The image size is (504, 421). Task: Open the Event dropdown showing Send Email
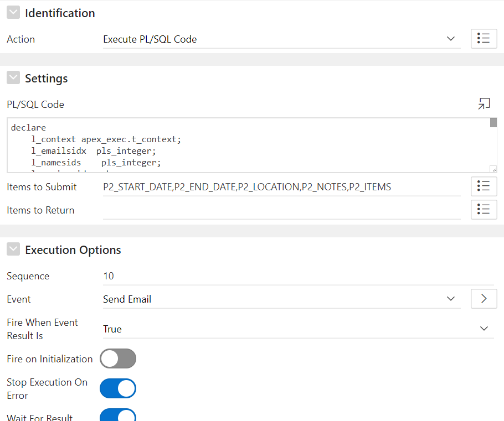pyautogui.click(x=281, y=299)
